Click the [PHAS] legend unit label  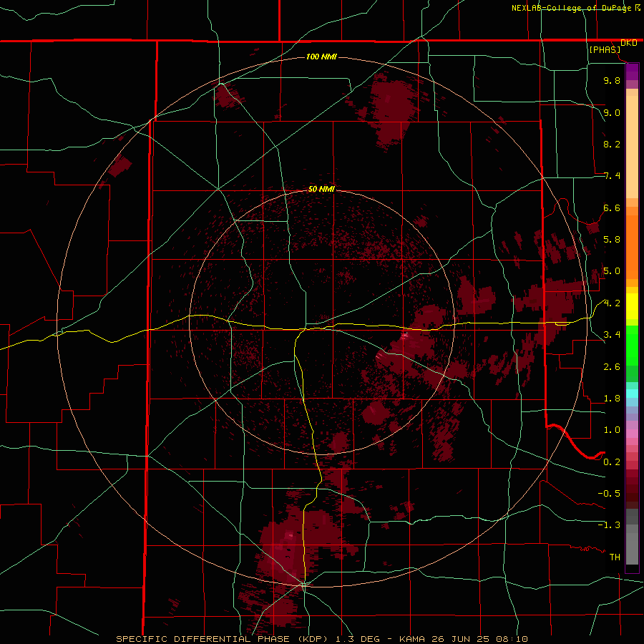605,49
